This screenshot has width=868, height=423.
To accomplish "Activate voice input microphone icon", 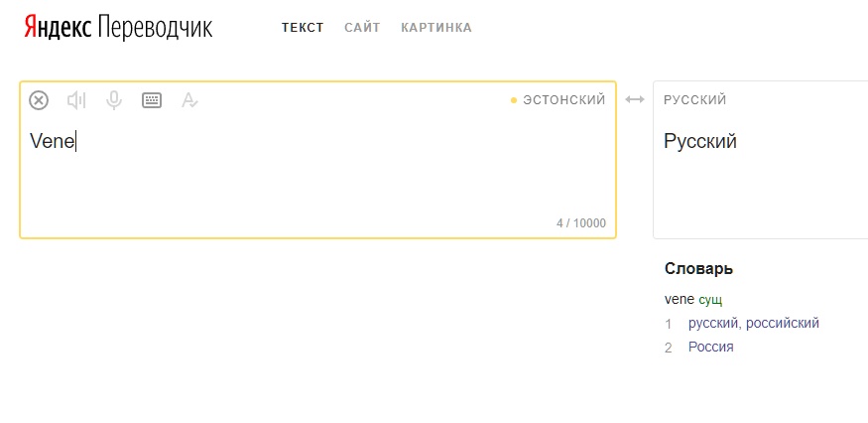I will tap(114, 100).
